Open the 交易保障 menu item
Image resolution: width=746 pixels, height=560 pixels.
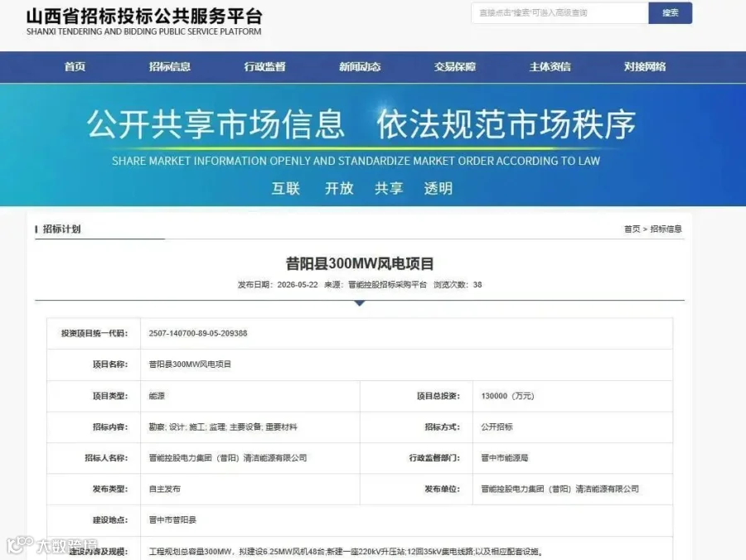[455, 66]
